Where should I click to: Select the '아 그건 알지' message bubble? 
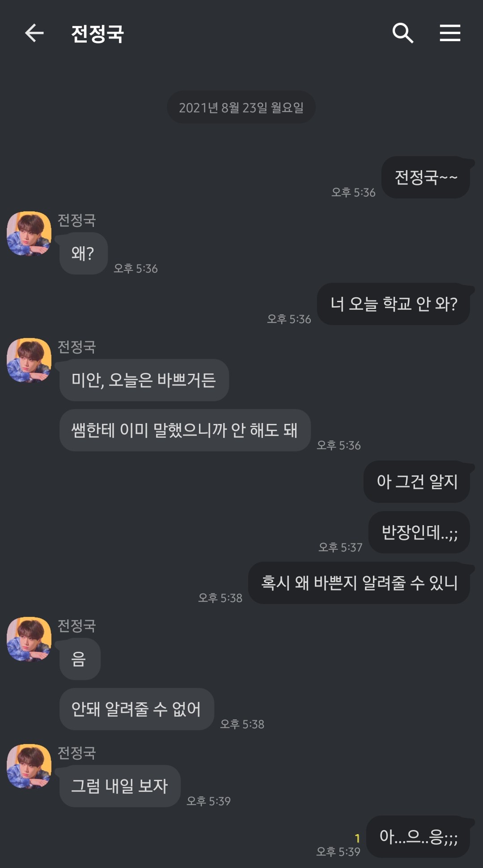pos(417,482)
